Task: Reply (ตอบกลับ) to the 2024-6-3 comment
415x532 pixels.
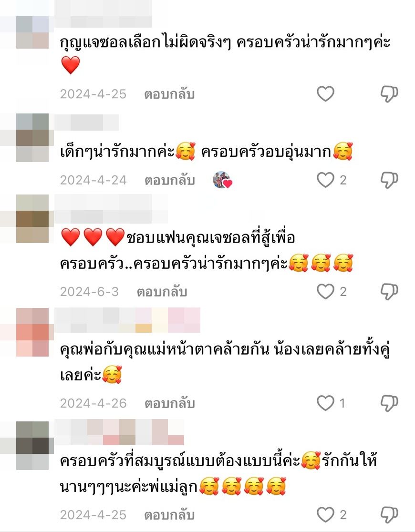Action: click(162, 292)
